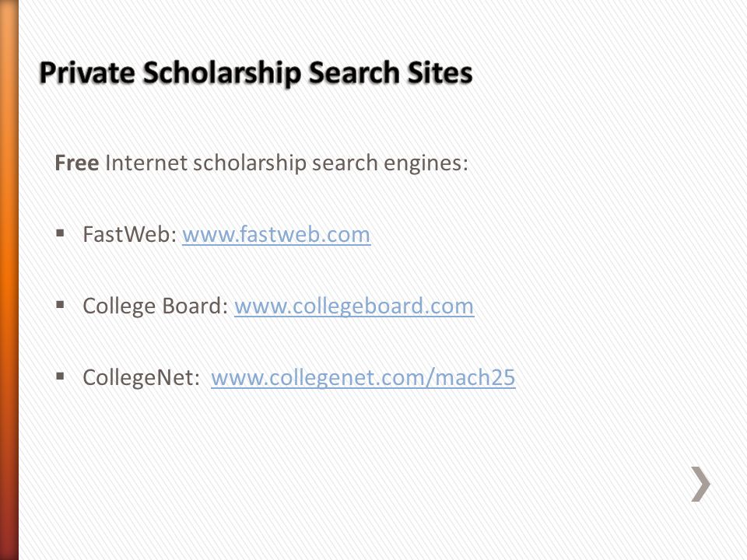The height and width of the screenshot is (560, 747).
Task: Click the CollegeNet: label text
Action: coord(142,378)
